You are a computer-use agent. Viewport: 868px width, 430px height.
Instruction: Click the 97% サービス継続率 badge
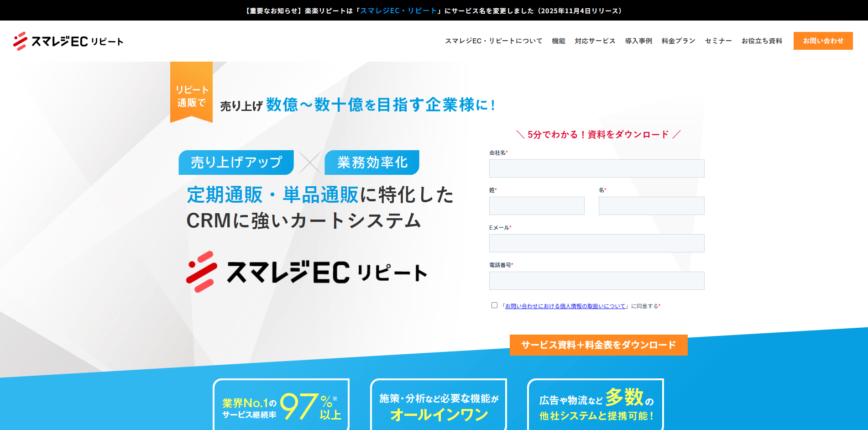pyautogui.click(x=281, y=405)
